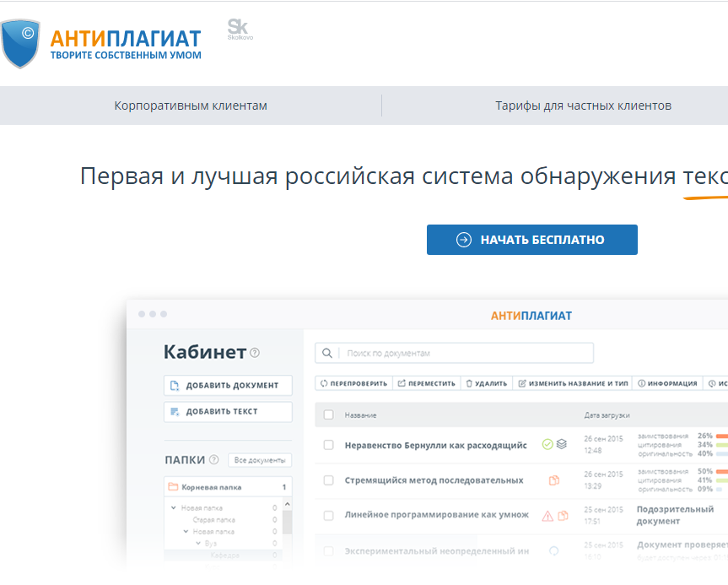The width and height of the screenshot is (728, 585).
Task: Click the arrow circle icon in НАЧАТЬ БЕСПЛАТНО
Action: [x=464, y=240]
